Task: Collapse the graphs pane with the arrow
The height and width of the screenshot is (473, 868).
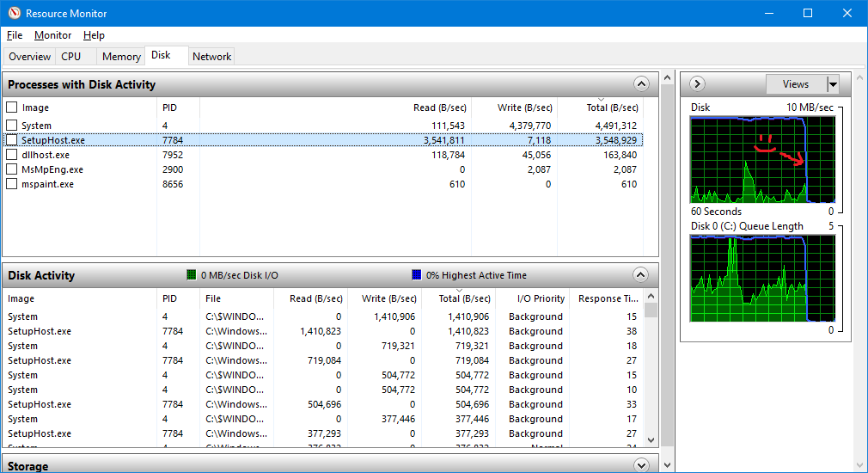Action: (x=698, y=83)
